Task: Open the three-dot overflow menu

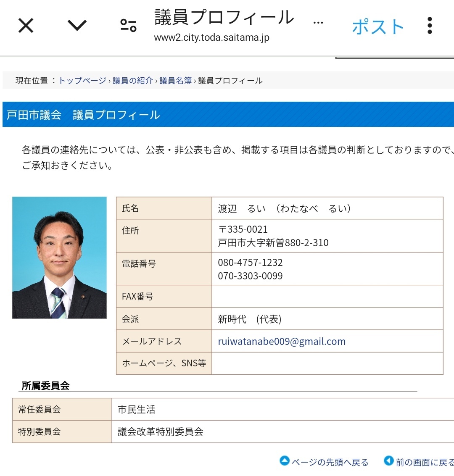Action: [x=429, y=26]
